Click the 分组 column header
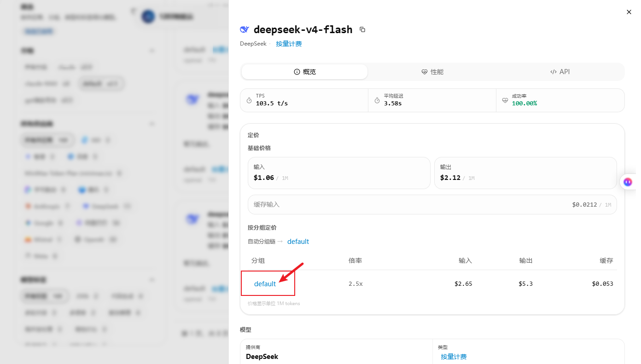This screenshot has height=364, width=641. point(258,260)
